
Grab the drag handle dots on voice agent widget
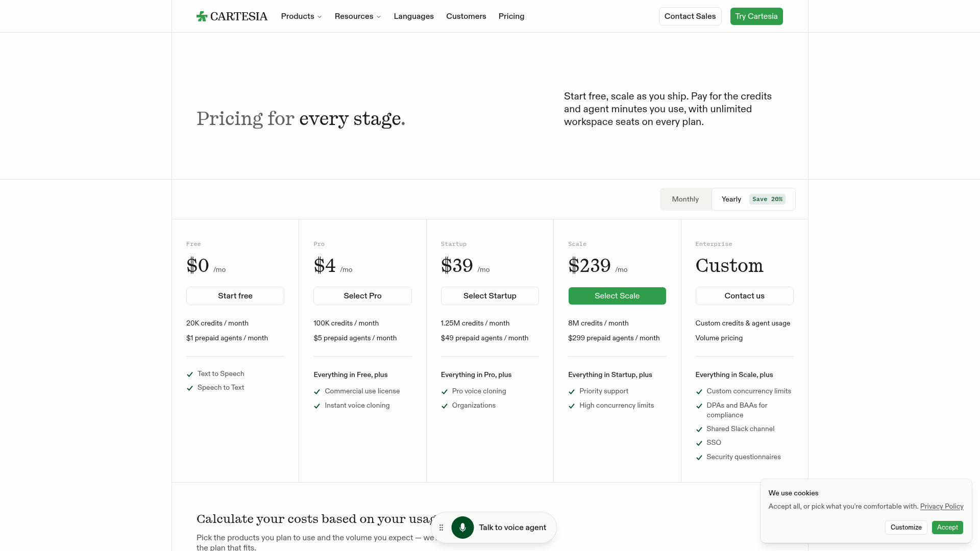click(442, 528)
